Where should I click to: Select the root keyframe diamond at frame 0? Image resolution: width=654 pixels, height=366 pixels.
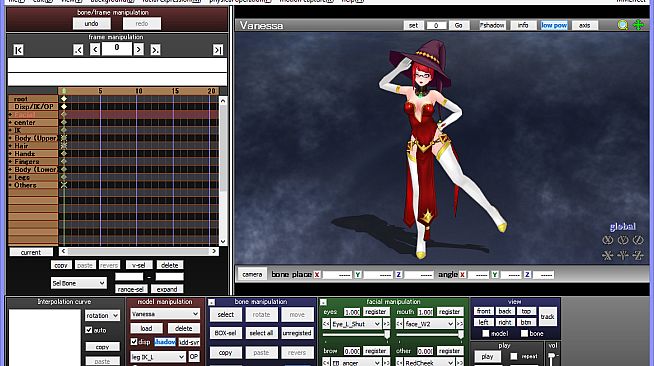click(x=64, y=99)
